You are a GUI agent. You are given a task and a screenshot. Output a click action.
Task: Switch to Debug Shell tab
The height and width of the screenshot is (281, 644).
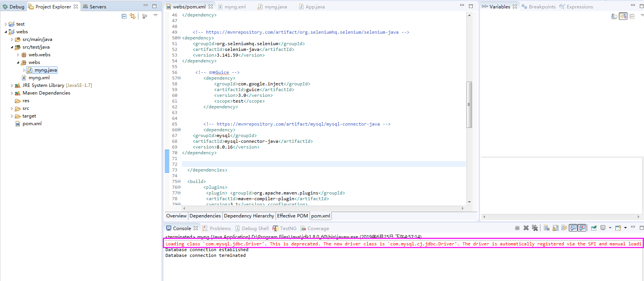click(x=252, y=228)
